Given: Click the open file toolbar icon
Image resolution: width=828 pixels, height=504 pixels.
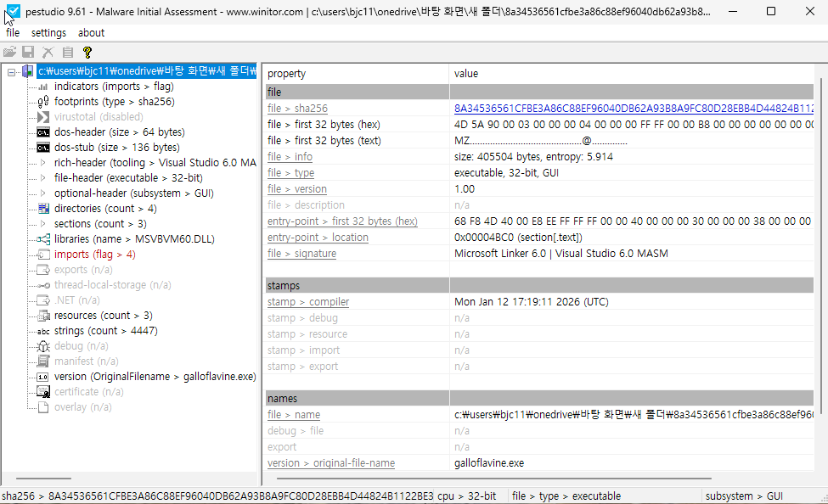Looking at the screenshot, I should [10, 52].
